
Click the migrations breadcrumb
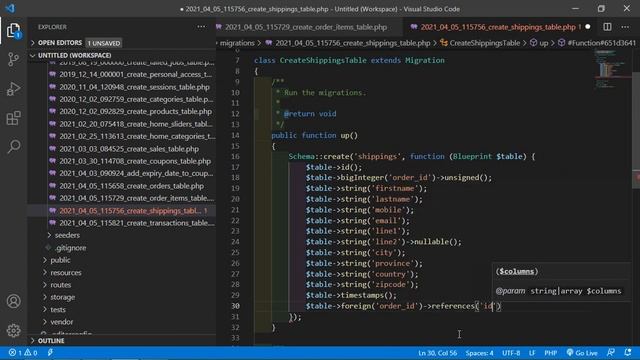pyautogui.click(x=237, y=43)
